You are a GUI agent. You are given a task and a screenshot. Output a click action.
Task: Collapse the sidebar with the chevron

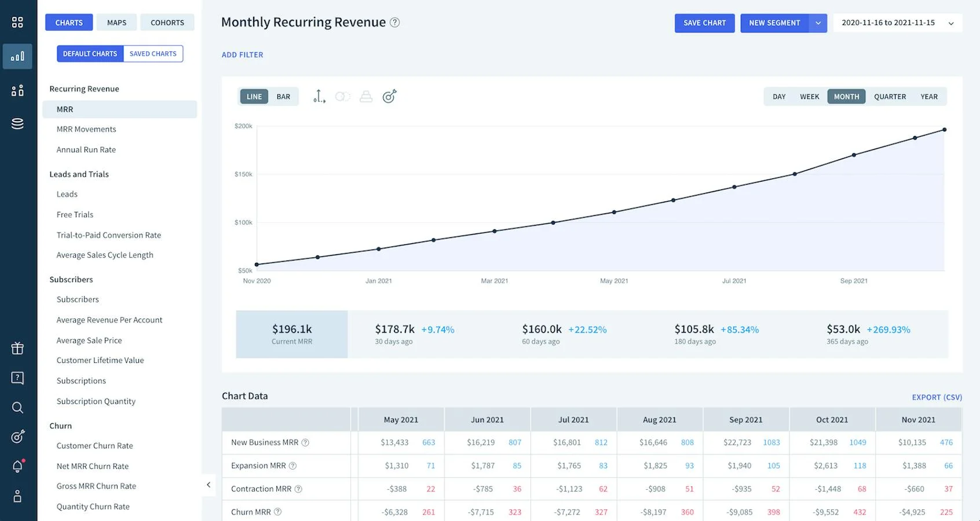pyautogui.click(x=209, y=485)
